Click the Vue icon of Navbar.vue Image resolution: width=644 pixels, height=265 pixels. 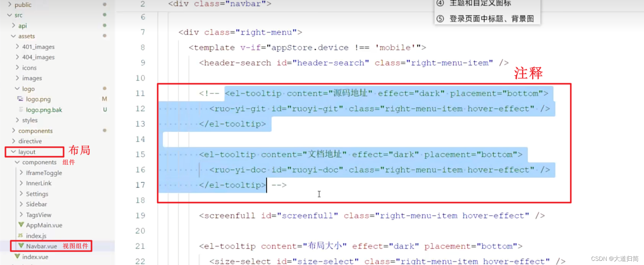[21, 246]
